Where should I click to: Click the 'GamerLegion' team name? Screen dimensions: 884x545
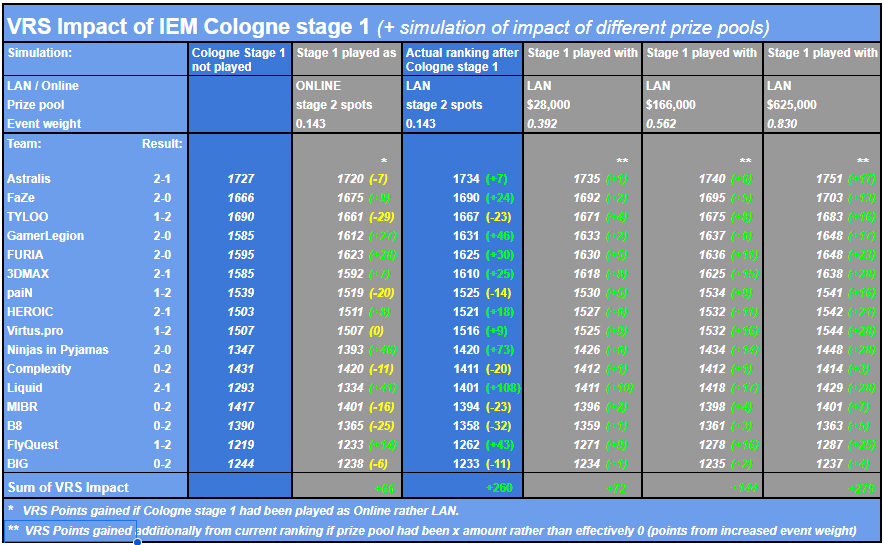click(45, 236)
